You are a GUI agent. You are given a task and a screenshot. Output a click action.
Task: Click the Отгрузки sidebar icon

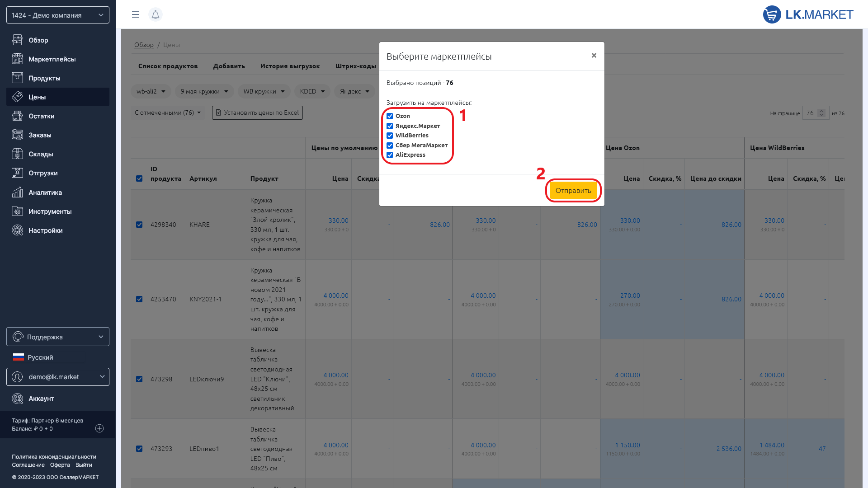pos(17,173)
